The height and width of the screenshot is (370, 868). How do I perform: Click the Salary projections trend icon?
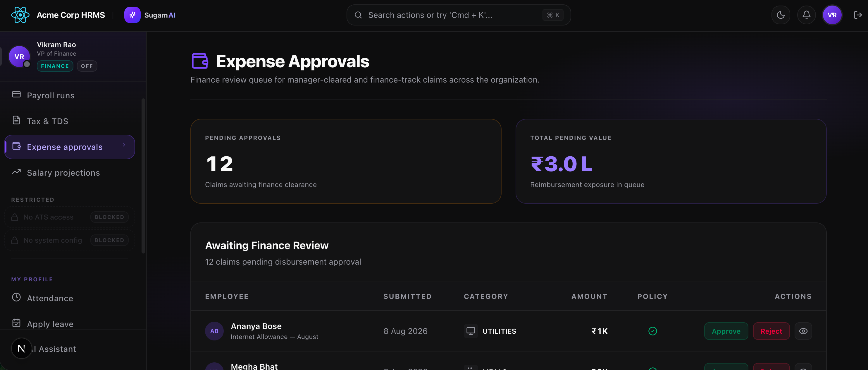[16, 172]
